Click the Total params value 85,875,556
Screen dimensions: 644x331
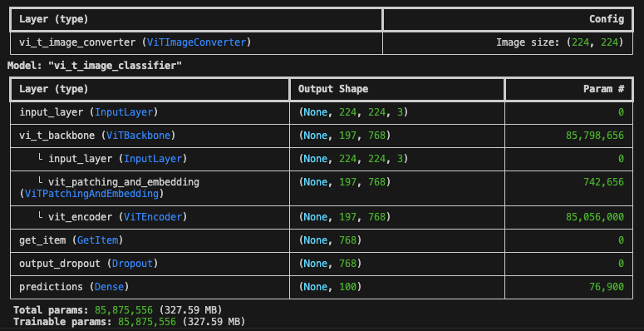coord(124,310)
